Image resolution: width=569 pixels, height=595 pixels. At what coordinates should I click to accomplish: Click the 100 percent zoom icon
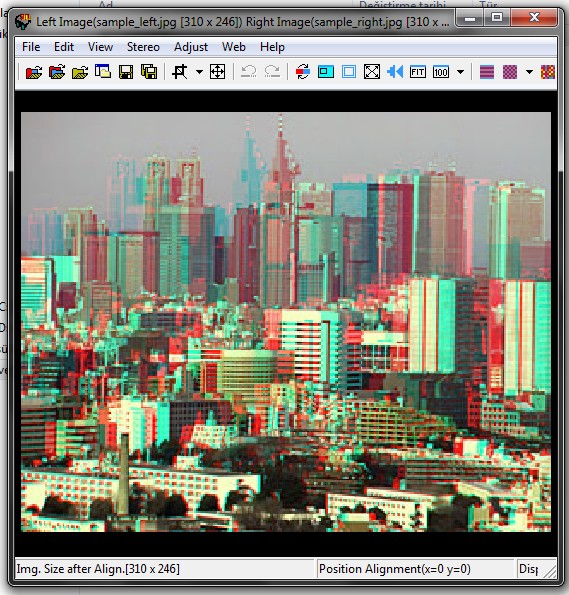click(x=441, y=72)
